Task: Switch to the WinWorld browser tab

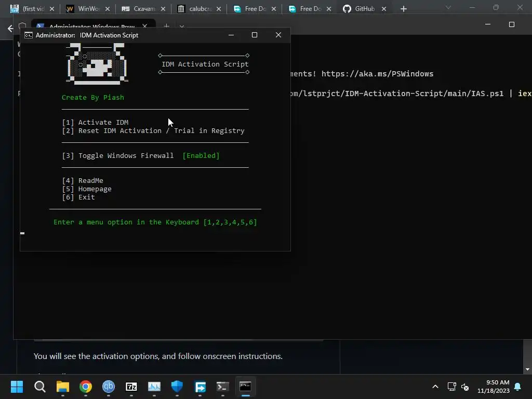Action: [x=83, y=9]
